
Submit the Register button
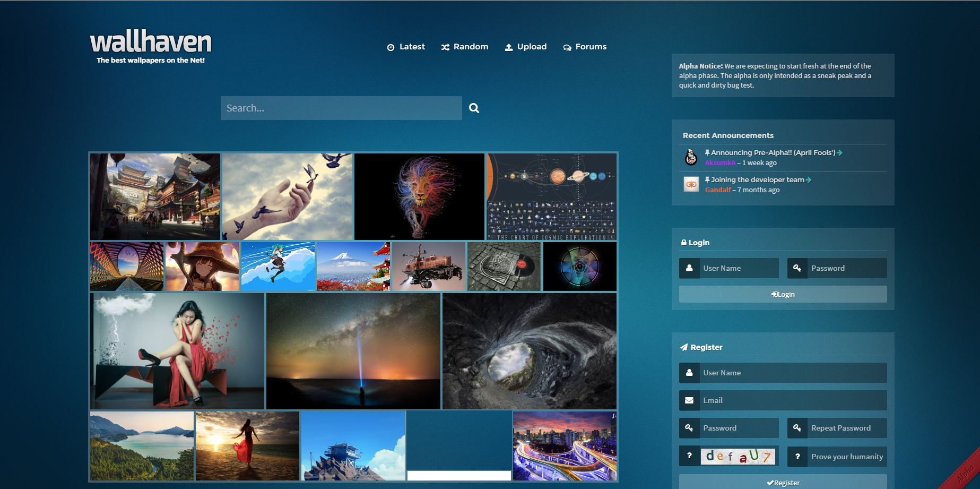point(783,482)
